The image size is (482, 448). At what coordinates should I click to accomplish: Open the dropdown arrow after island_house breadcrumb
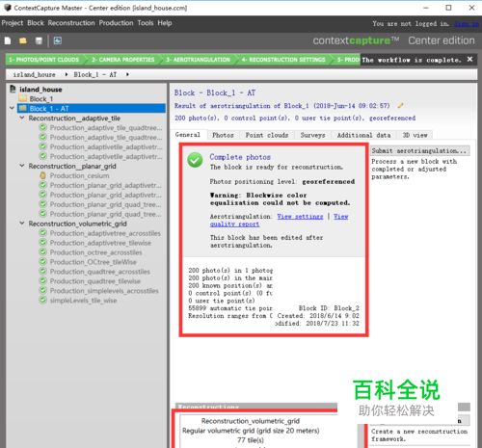(67, 74)
